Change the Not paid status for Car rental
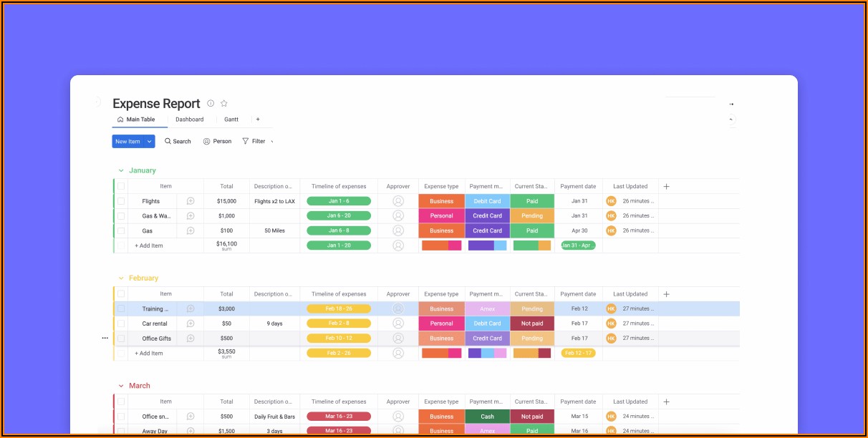 click(532, 323)
